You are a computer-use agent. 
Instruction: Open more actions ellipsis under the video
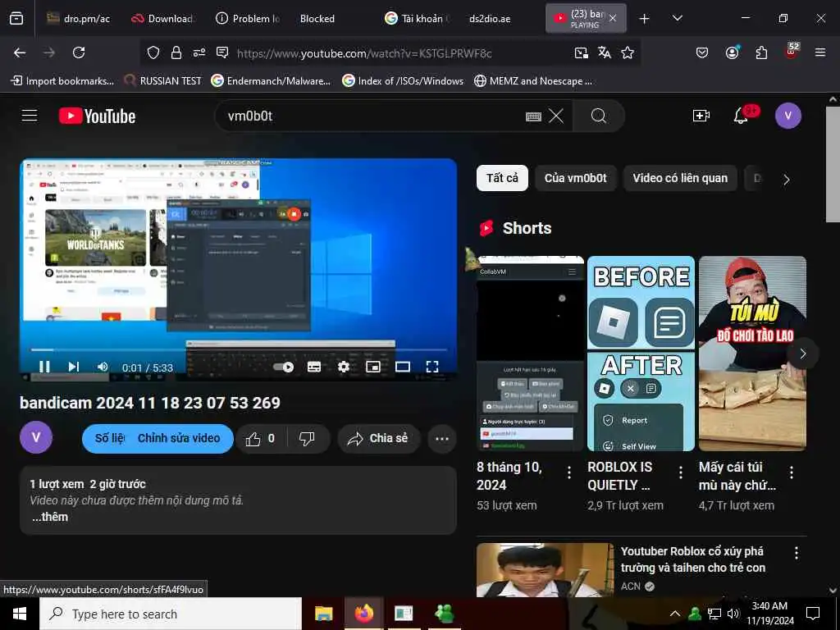point(442,439)
